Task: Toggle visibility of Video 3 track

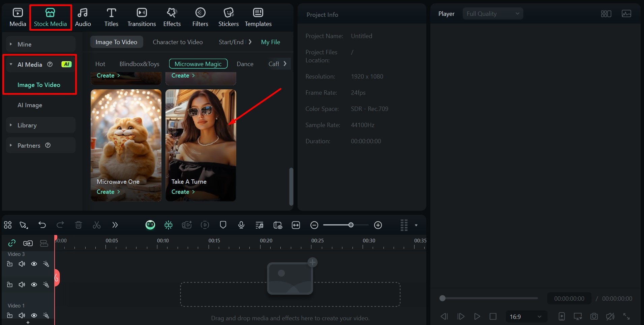Action: point(34,264)
